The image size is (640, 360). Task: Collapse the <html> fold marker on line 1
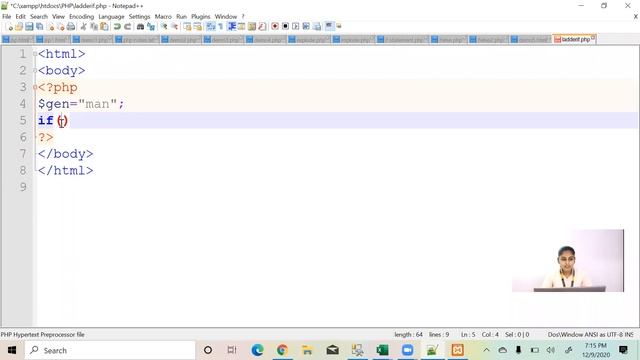pyautogui.click(x=35, y=53)
